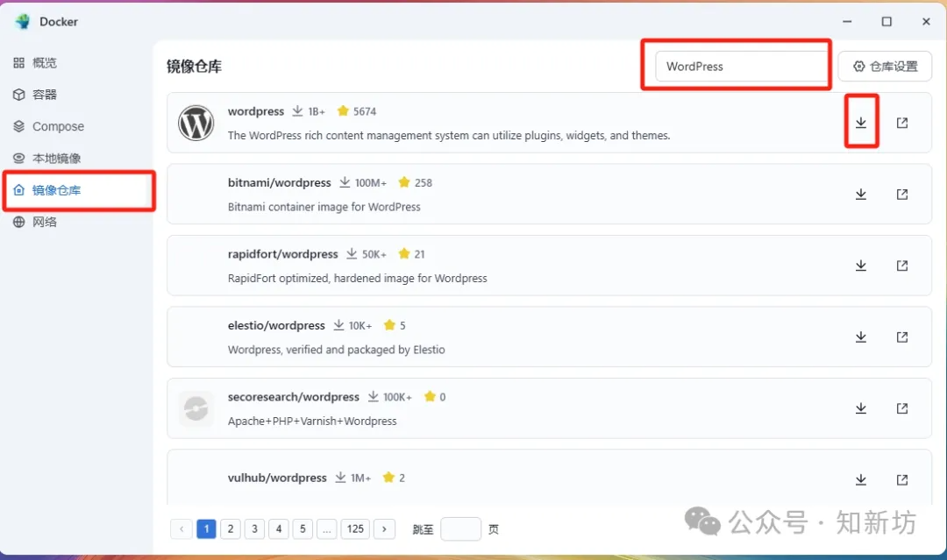The height and width of the screenshot is (560, 947).
Task: Click 'Bitnami container image for WordPress' description
Action: coord(324,207)
